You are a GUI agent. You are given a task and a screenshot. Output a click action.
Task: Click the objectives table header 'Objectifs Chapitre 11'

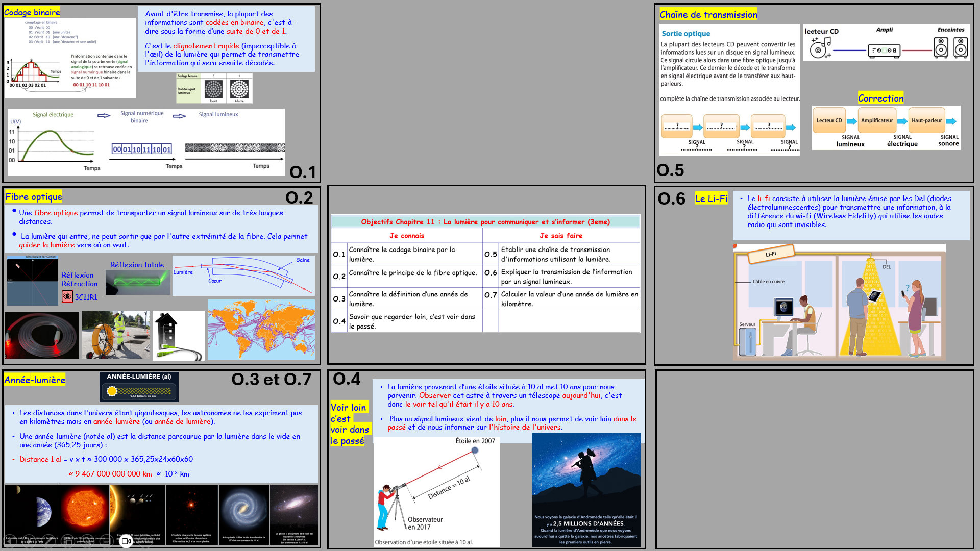point(485,221)
